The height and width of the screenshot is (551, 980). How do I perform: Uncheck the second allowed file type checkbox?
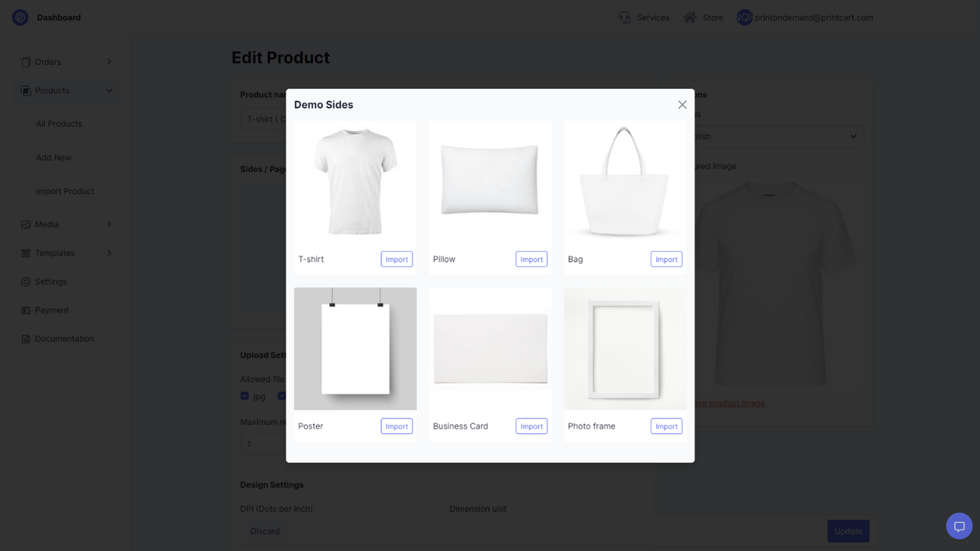[x=282, y=396]
